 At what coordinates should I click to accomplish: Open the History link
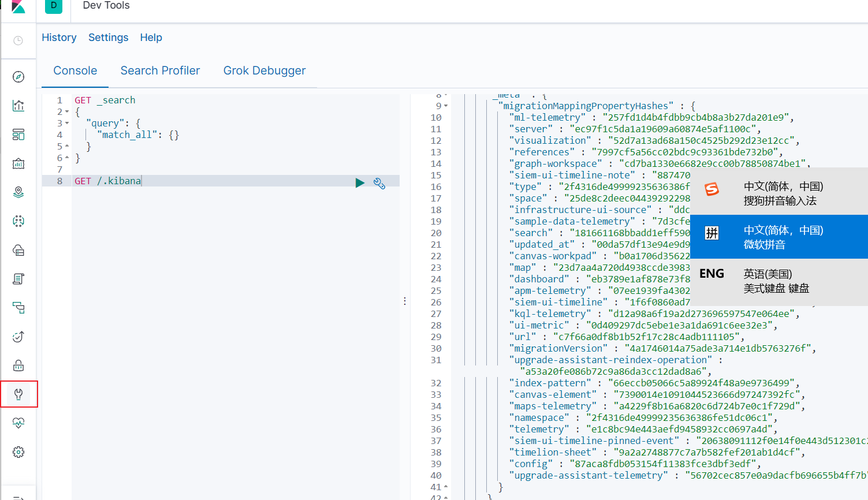59,38
